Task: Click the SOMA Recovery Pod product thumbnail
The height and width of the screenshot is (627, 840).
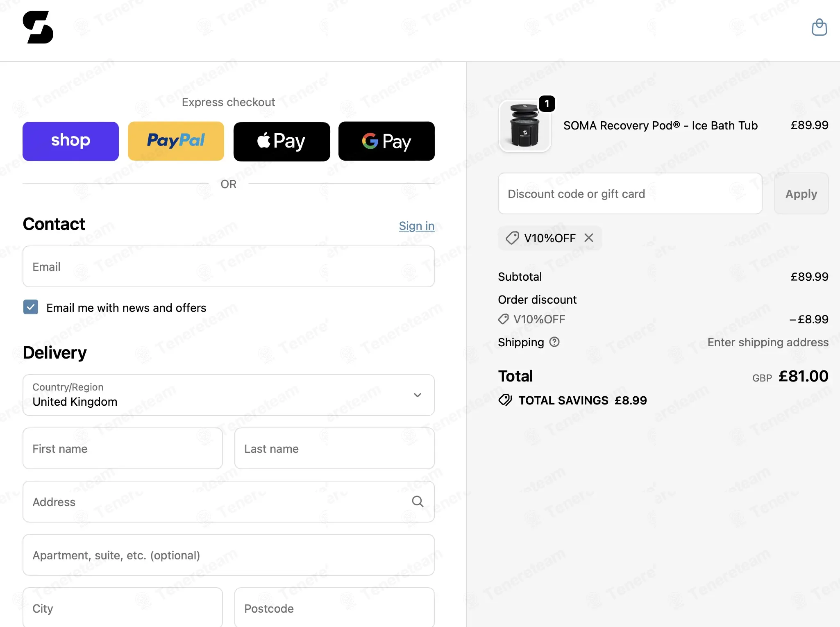Action: (x=525, y=126)
